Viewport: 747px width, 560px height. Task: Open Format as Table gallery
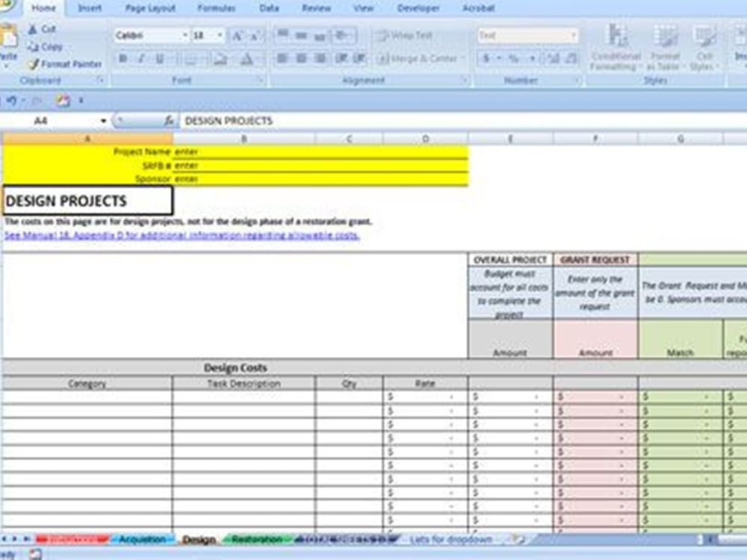tap(665, 48)
